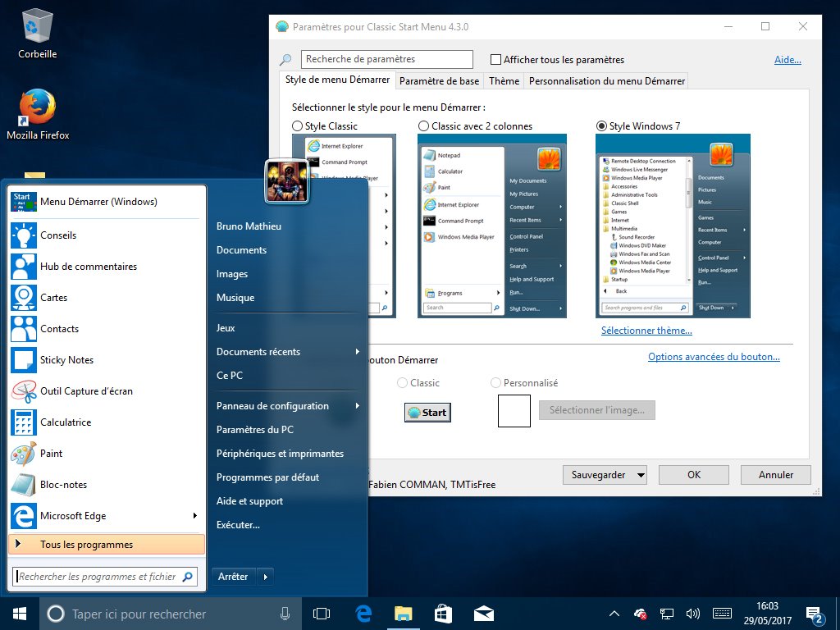Open Courrier from the taskbar
This screenshot has width=840, height=630.
tap(483, 613)
